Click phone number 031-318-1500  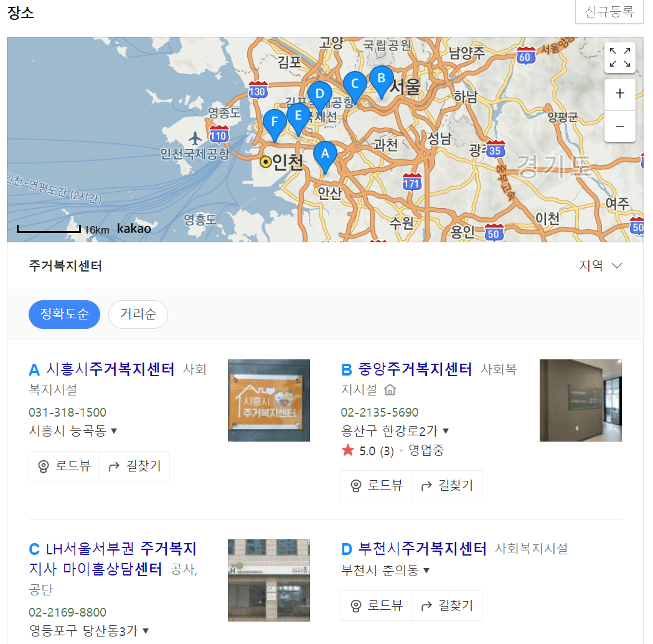tap(67, 412)
